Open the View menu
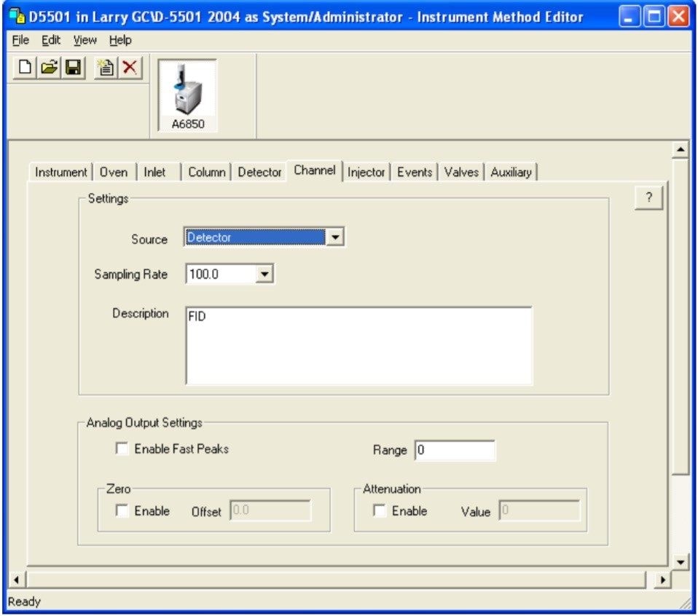 [x=85, y=40]
